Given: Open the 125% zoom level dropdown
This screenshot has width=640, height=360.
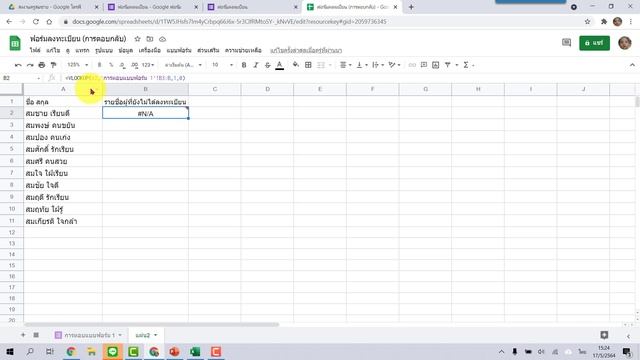Looking at the screenshot, I should (78, 65).
